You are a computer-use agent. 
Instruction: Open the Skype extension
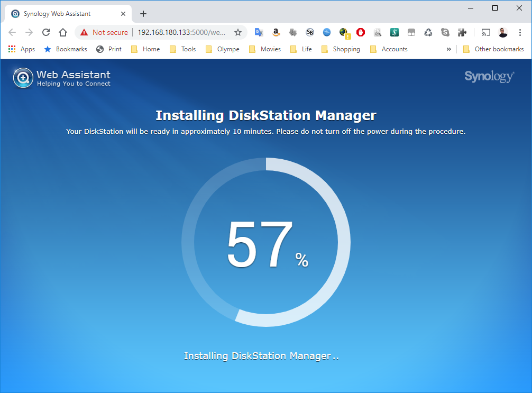[445, 32]
